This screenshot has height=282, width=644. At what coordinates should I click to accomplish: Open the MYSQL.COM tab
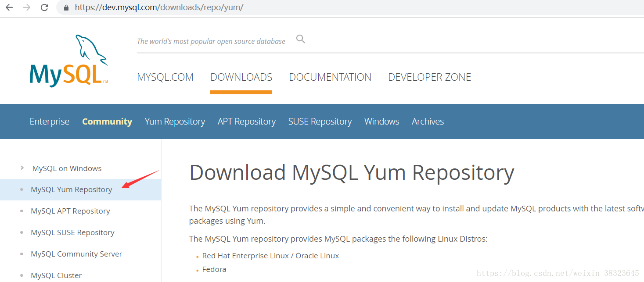[165, 77]
